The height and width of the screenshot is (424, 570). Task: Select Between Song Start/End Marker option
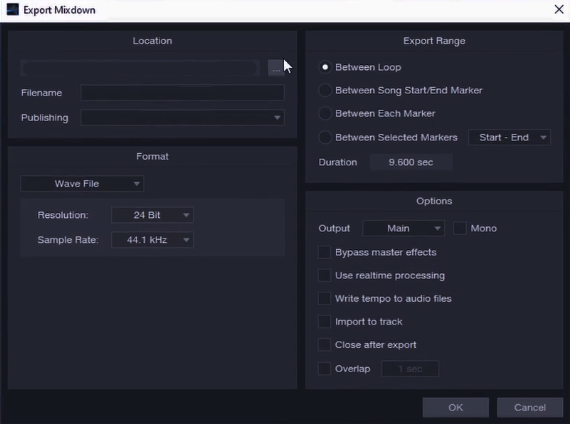(325, 90)
